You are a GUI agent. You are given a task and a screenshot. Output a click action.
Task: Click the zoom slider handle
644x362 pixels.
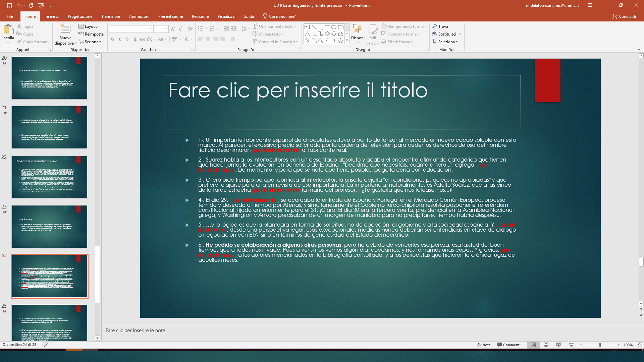coord(600,345)
